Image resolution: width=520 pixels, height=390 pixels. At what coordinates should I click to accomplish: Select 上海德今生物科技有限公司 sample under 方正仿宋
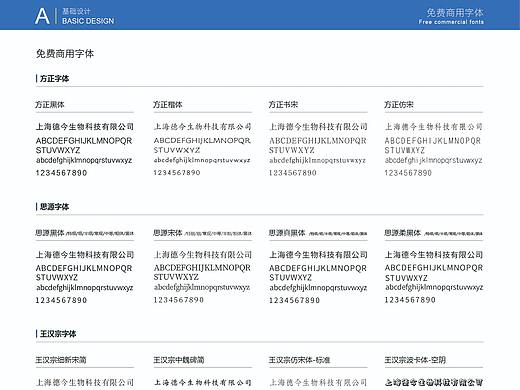[x=434, y=127]
